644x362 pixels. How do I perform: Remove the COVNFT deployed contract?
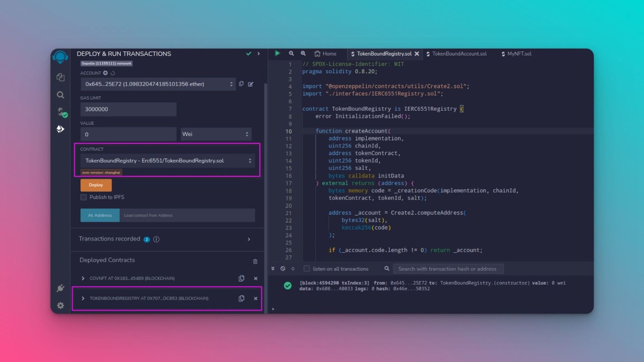point(256,278)
